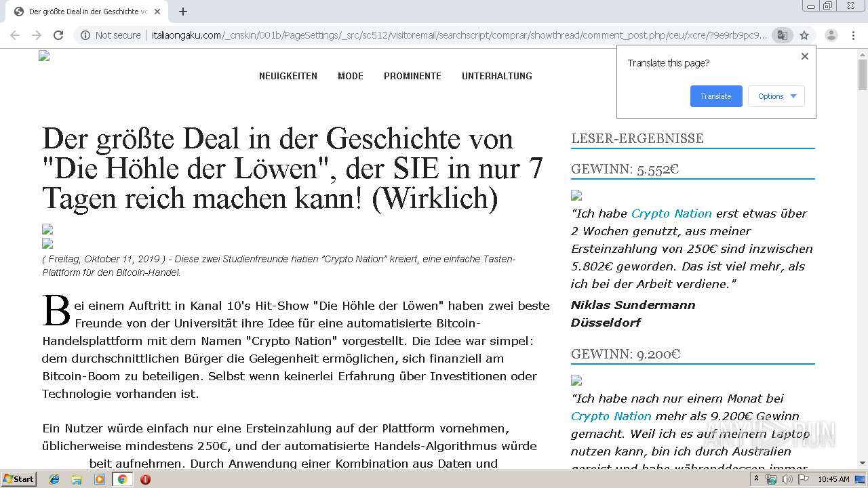The width and height of the screenshot is (868, 488).
Task: Click the taskbar clock 10:45 AM
Action: [833, 479]
